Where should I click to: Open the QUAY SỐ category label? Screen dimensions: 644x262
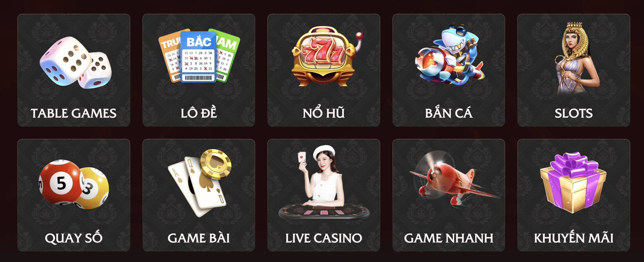pyautogui.click(x=74, y=237)
